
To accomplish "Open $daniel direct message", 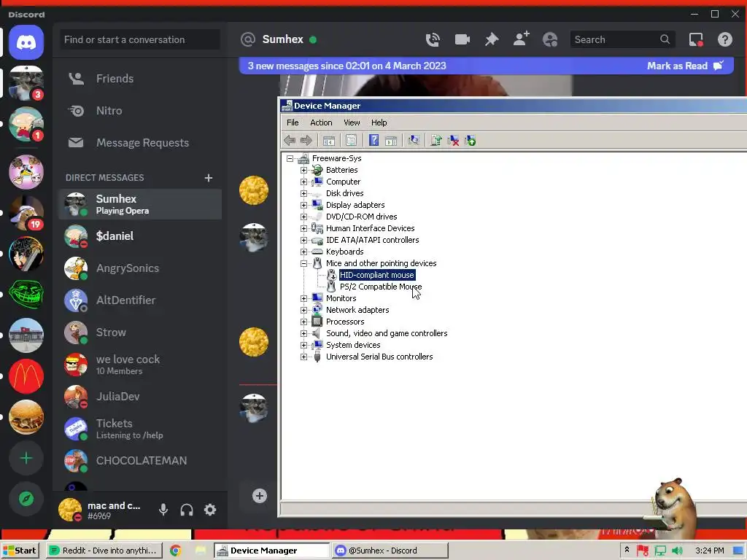I will [140, 236].
